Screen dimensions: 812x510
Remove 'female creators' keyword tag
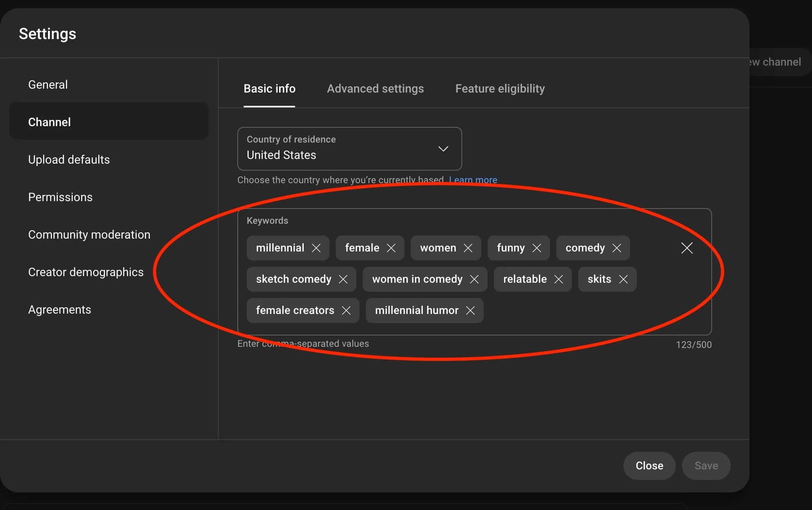(x=346, y=310)
